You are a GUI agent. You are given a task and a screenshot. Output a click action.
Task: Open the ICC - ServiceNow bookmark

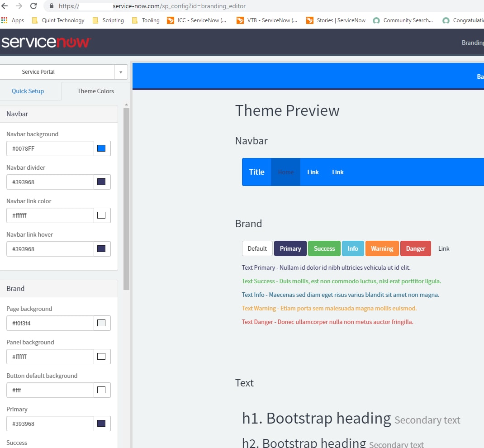197,20
